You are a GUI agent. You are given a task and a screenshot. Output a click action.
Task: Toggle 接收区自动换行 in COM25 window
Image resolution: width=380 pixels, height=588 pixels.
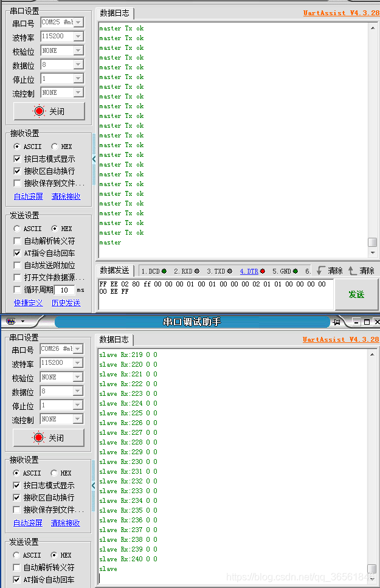17,171
